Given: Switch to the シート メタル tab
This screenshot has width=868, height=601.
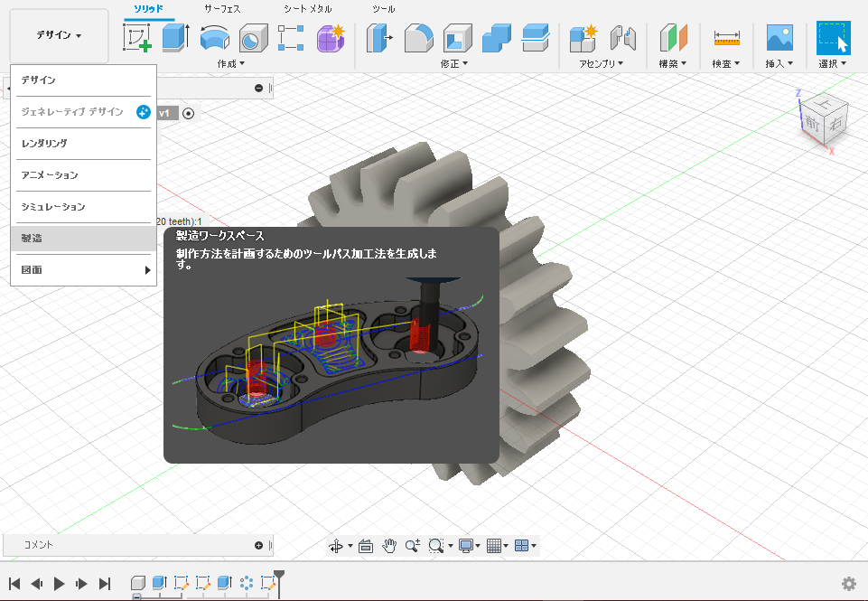Looking at the screenshot, I should click(308, 9).
